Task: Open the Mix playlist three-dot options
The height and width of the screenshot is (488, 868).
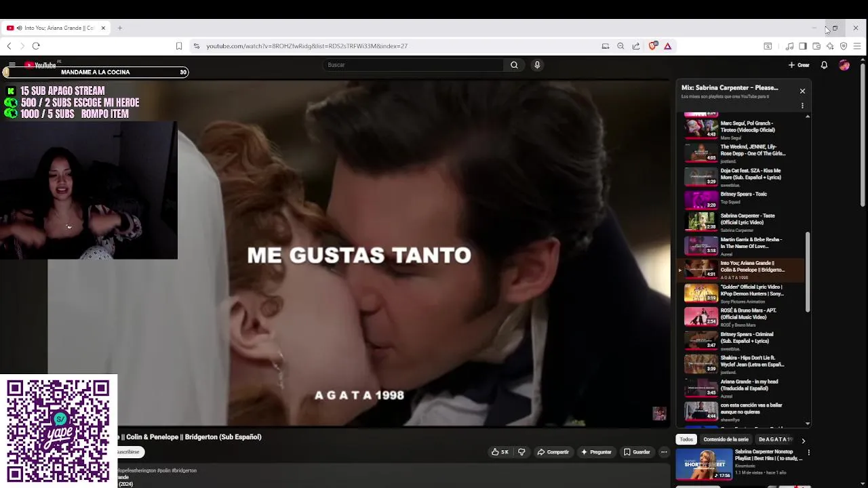Action: click(802, 106)
